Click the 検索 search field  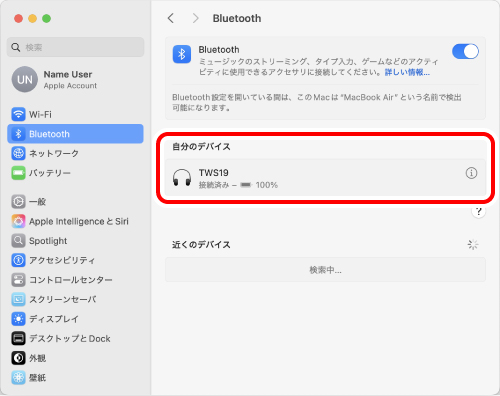click(75, 47)
